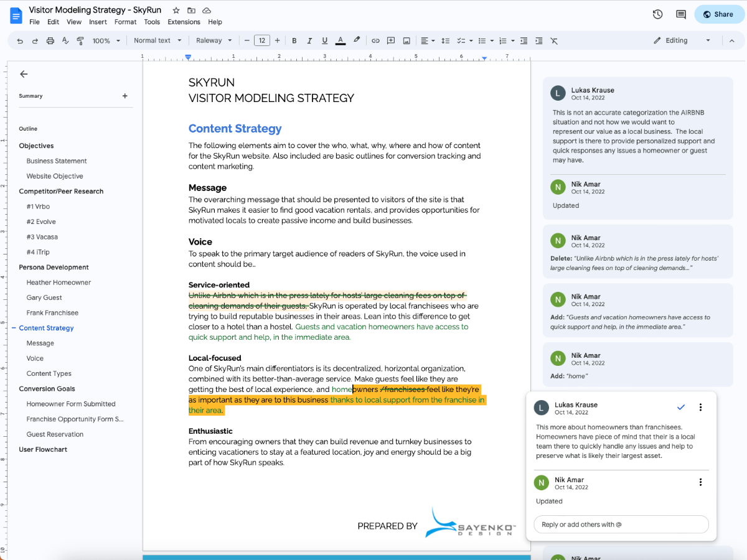Move document to a folder

coord(191,11)
